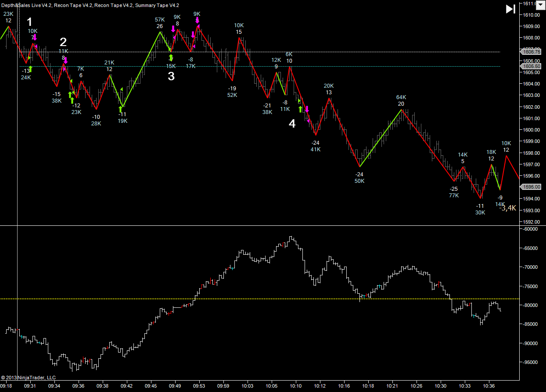The width and height of the screenshot is (546, 392).
Task: Click the 09:31 time axis label
Action: click(x=30, y=386)
